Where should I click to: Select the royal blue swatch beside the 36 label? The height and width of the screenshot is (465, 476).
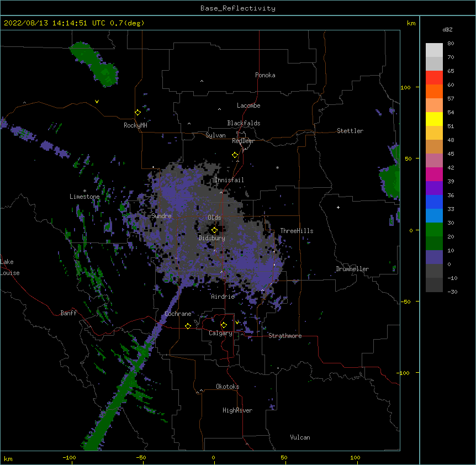434,202
